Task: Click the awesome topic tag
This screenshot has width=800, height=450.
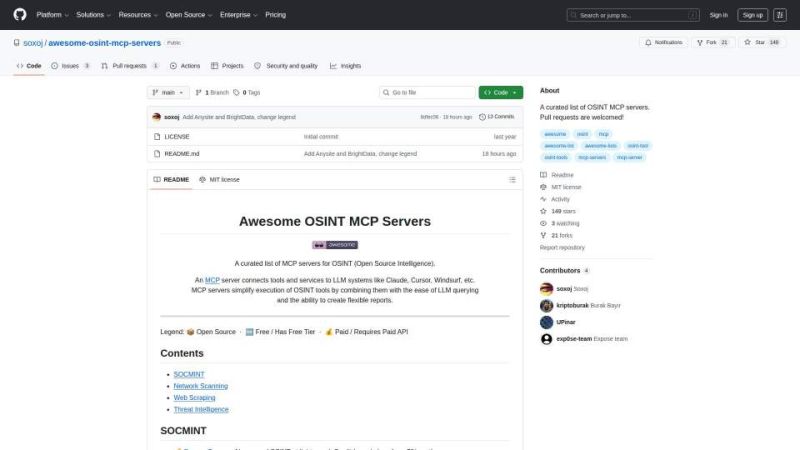Action: coord(555,134)
